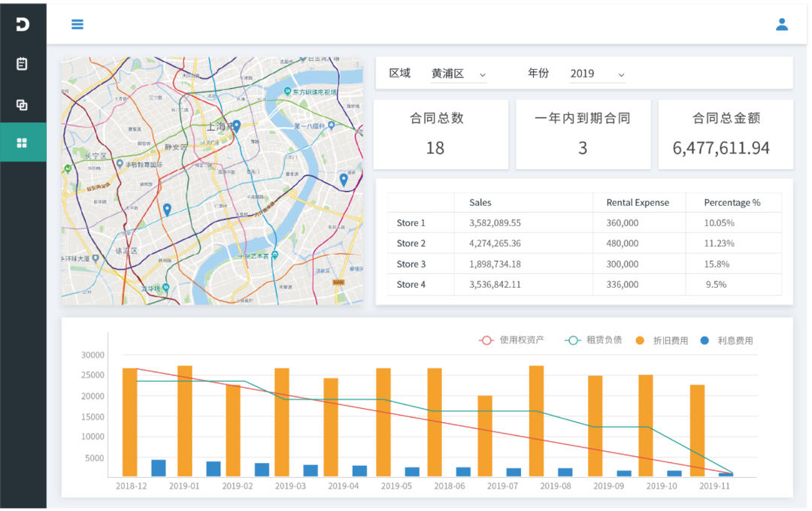This screenshot has width=812, height=511.
Task: Select the 华歌尔 map marker in 长宁区
Action: (x=120, y=164)
